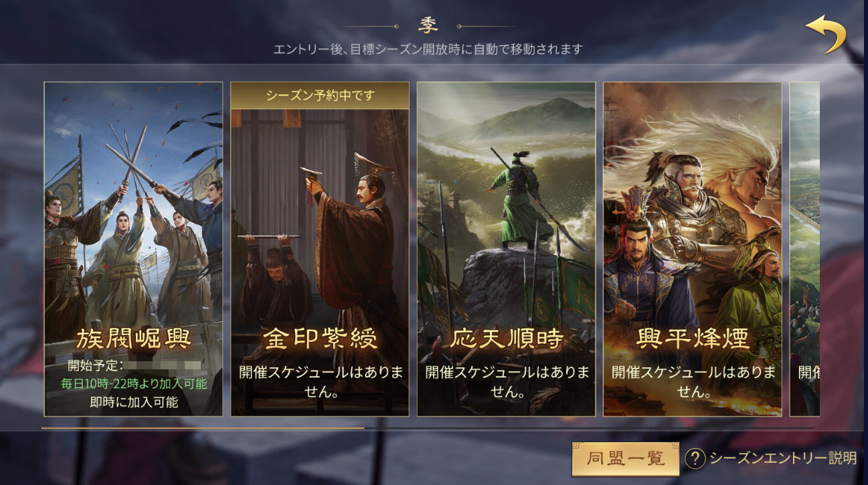Image resolution: width=868 pixels, height=485 pixels.
Task: Select the 興平烽煙 season card
Action: pos(693,249)
